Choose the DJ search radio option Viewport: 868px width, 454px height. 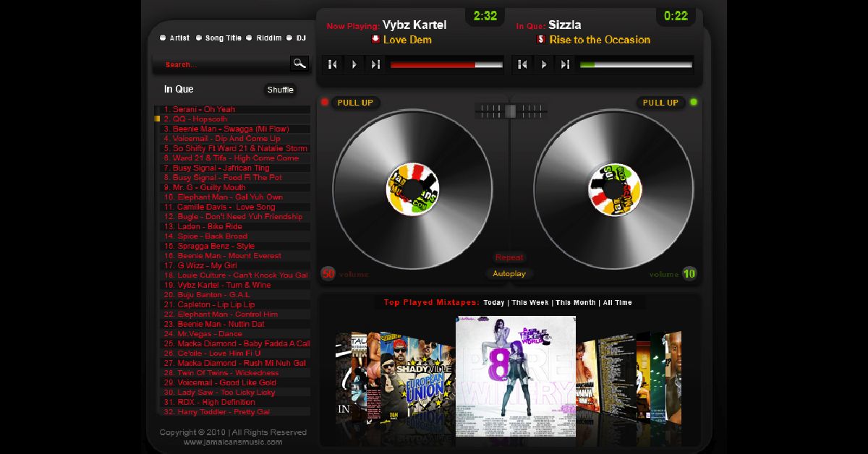(289, 38)
